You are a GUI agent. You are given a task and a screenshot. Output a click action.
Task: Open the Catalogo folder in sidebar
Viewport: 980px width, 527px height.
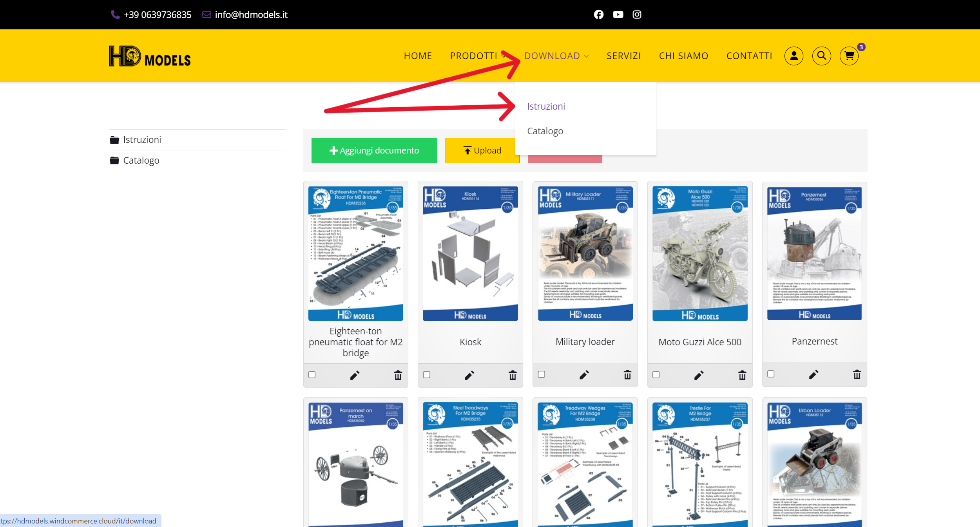point(141,161)
